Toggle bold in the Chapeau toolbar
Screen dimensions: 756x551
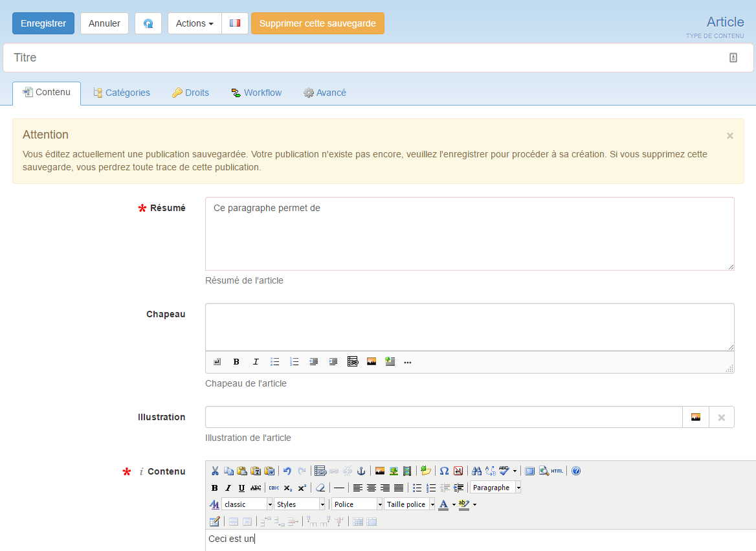coord(236,362)
